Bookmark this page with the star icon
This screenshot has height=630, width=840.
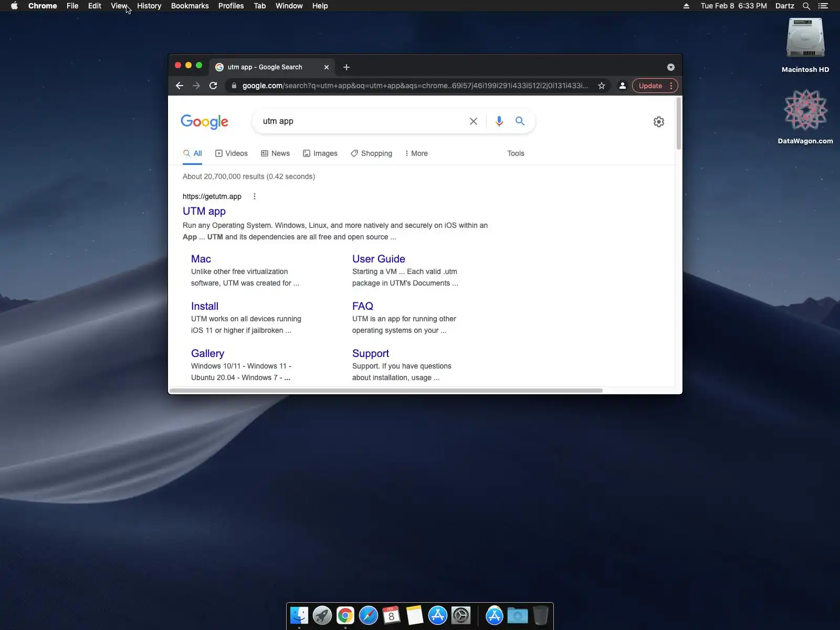tap(602, 86)
